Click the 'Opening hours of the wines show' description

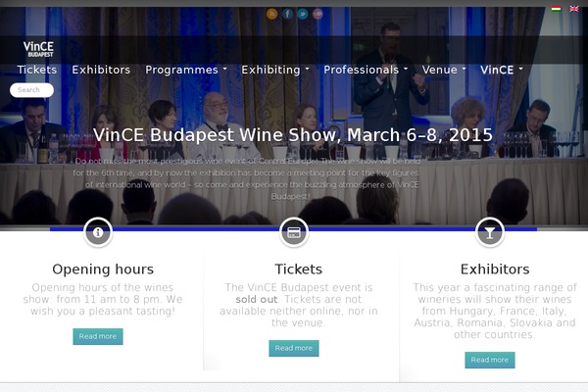coord(103,299)
